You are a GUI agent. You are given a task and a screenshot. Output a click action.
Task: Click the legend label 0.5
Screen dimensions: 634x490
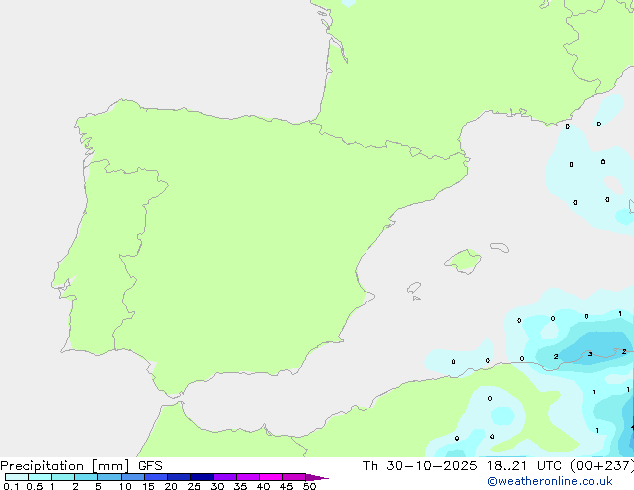(34, 486)
